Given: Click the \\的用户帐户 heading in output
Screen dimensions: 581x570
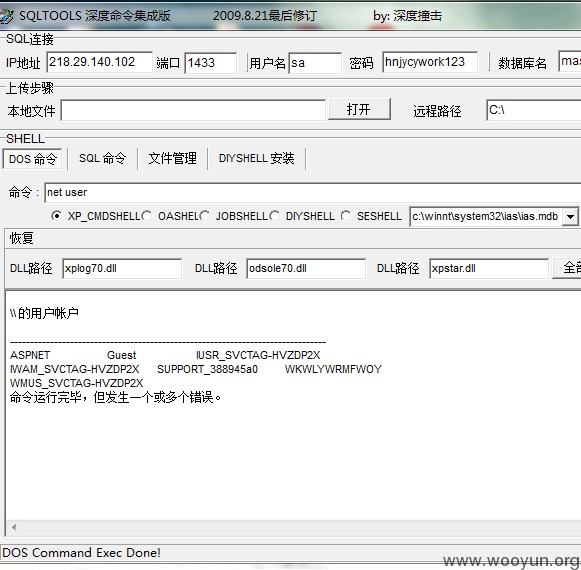Looking at the screenshot, I should pyautogui.click(x=44, y=314).
